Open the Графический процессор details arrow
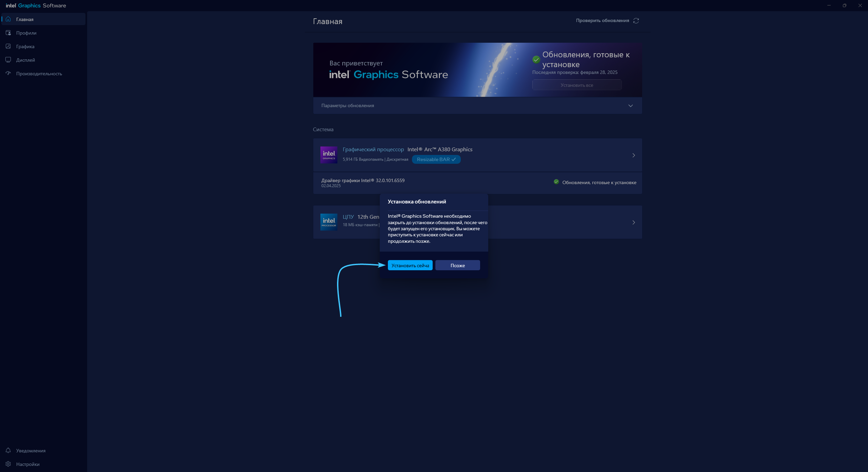 (x=633, y=155)
